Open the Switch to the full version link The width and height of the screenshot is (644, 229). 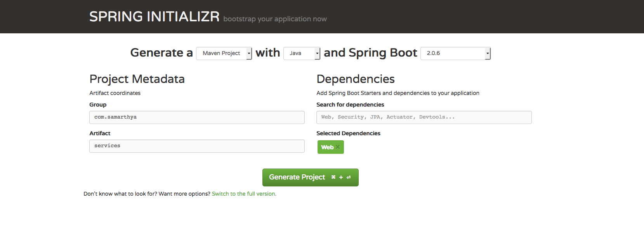click(244, 194)
